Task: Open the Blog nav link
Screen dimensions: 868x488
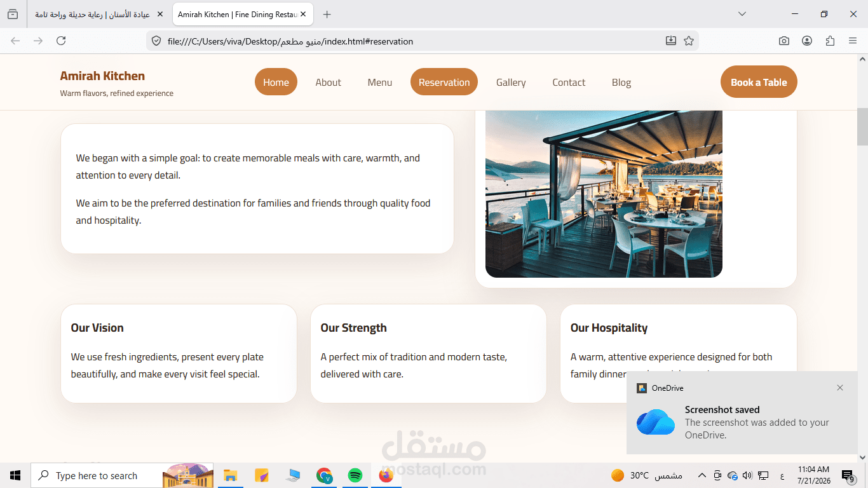Action: 621,82
